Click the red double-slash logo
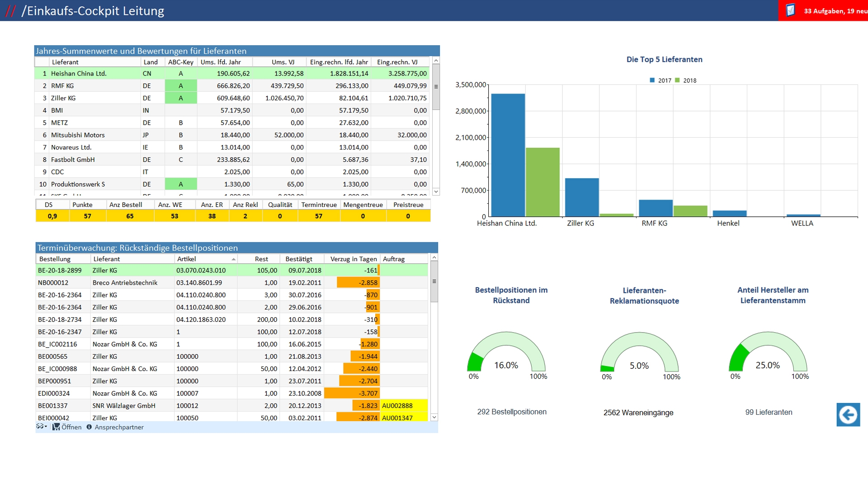Screen dimensions: 868x488 [x=10, y=11]
